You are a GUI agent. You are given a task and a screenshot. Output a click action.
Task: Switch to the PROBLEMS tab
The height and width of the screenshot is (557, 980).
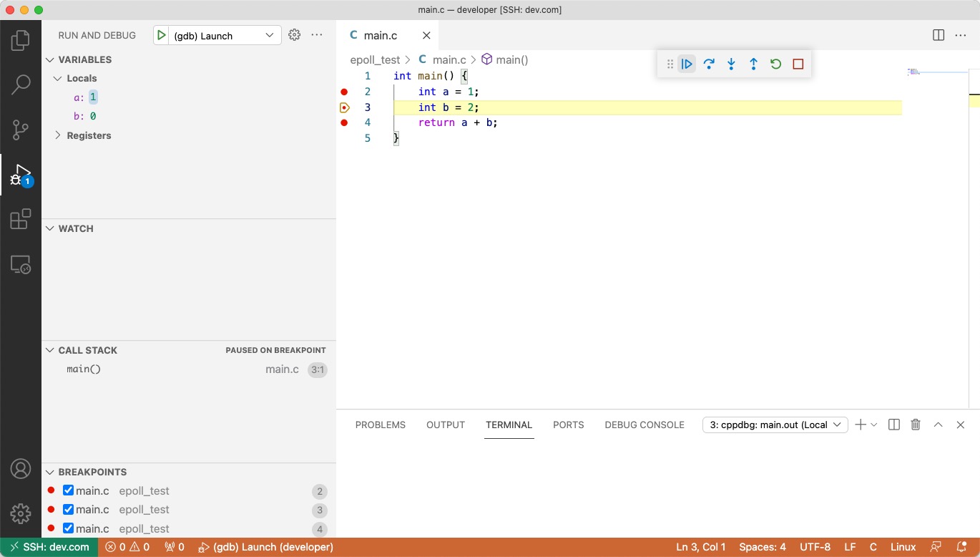380,425
